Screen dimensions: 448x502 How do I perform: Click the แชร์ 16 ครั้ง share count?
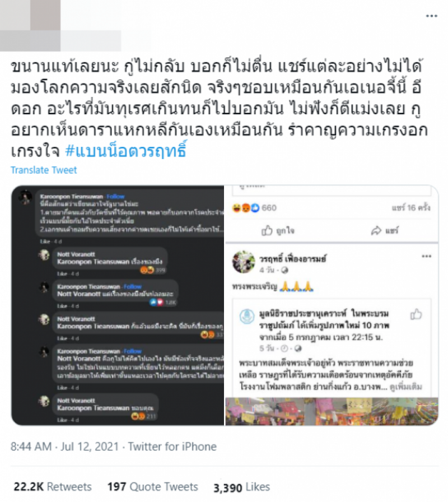pos(411,208)
